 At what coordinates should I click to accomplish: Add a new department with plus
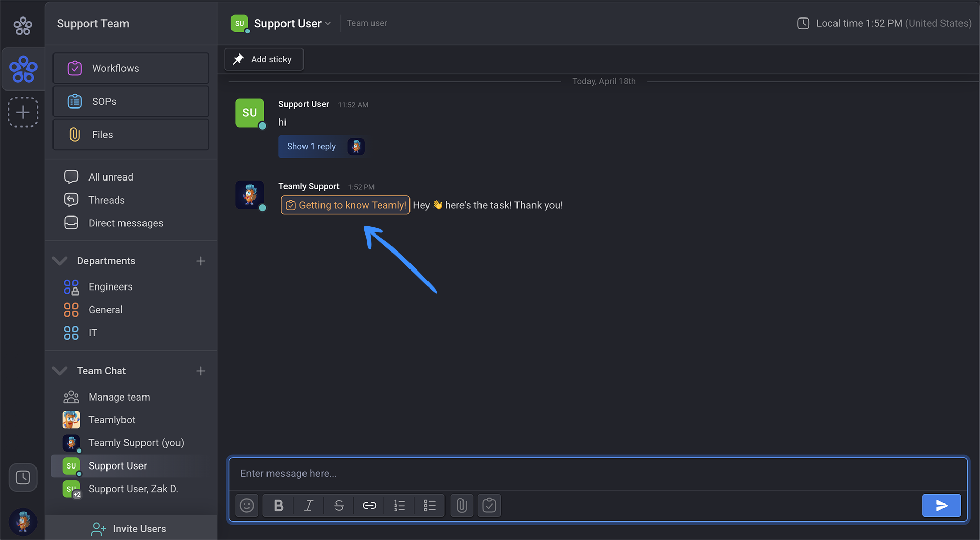(x=201, y=261)
